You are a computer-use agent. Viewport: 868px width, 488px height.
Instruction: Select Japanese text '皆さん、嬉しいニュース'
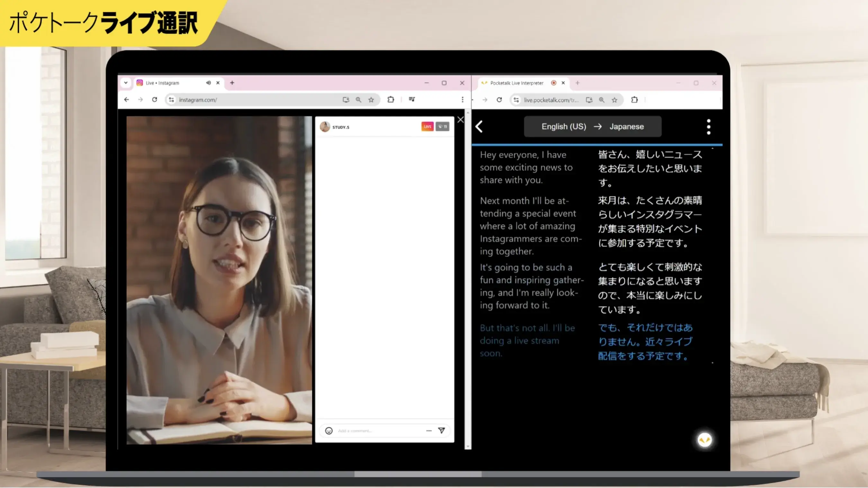(650, 155)
